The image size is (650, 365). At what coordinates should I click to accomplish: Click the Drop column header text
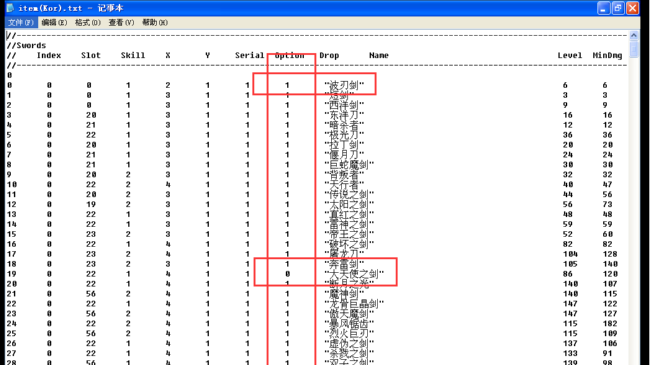click(329, 55)
